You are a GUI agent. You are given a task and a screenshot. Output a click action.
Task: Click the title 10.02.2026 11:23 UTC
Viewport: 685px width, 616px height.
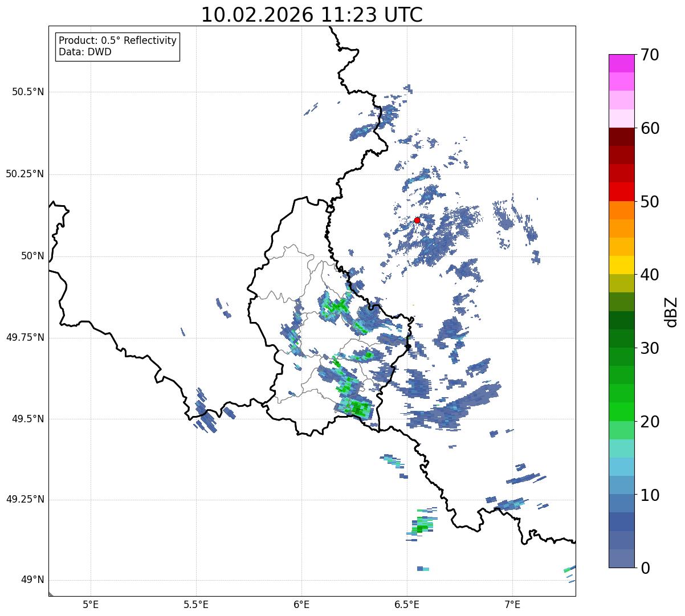point(312,15)
